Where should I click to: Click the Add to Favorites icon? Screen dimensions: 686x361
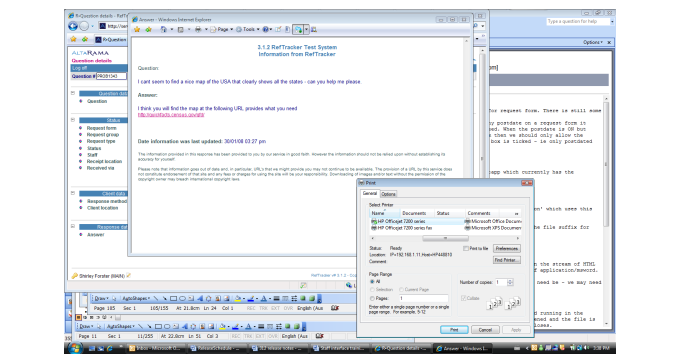click(148, 29)
